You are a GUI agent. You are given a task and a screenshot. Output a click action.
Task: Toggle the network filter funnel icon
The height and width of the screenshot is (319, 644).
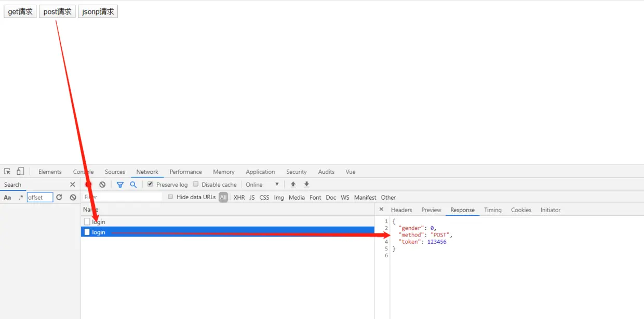[x=120, y=185]
